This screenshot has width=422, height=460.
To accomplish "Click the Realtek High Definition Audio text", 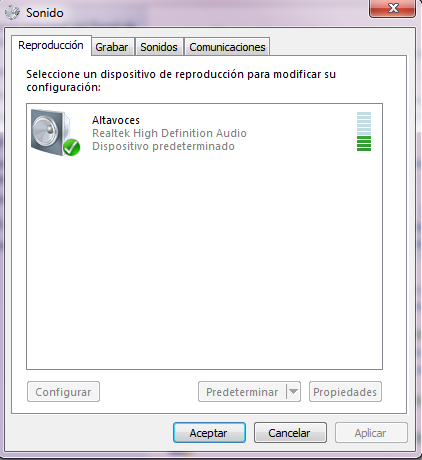I will 169,133.
